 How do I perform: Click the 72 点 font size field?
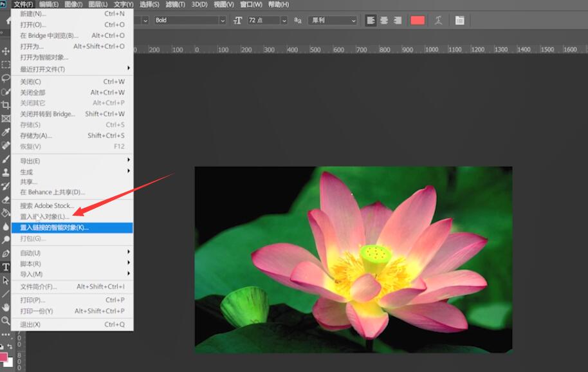click(264, 20)
